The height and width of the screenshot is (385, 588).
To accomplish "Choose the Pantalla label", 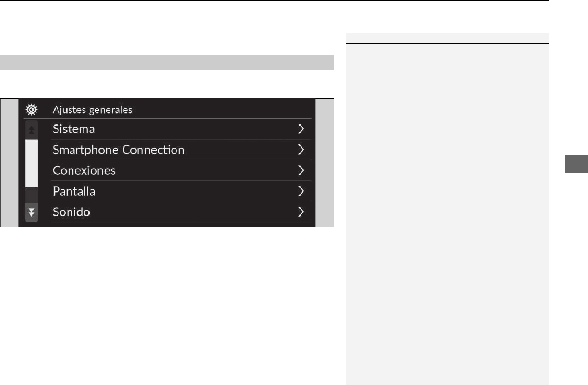I will click(x=74, y=191).
